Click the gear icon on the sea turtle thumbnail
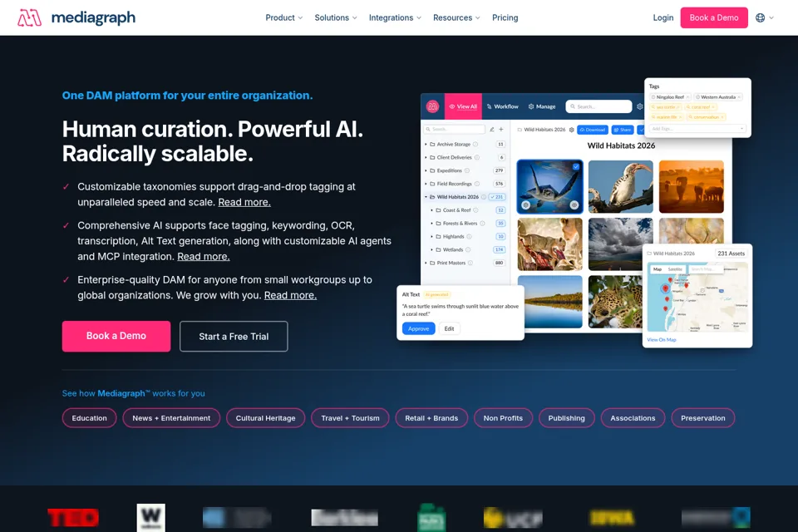The width and height of the screenshot is (798, 532). tap(525, 204)
